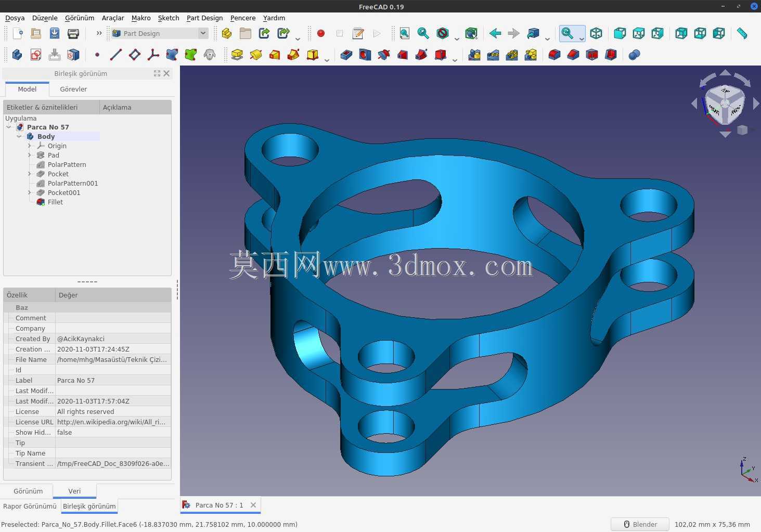Switch to the Görevler tab
The width and height of the screenshot is (761, 532).
pos(73,89)
